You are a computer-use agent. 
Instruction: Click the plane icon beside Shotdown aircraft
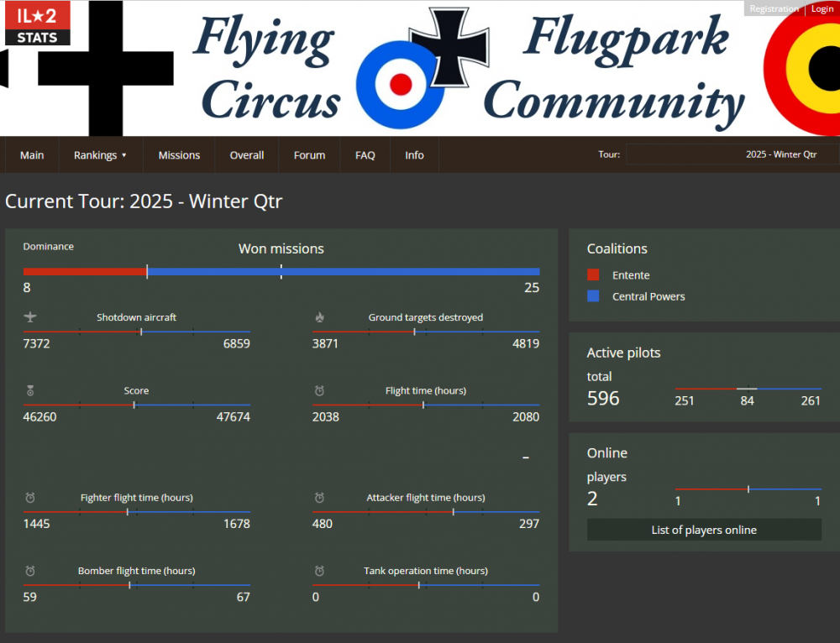30,317
